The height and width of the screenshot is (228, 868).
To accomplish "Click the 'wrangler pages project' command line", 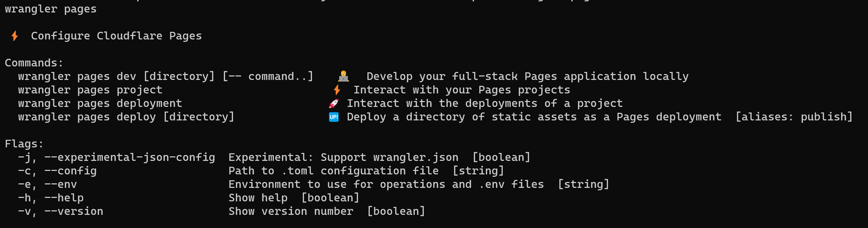I will click(90, 90).
